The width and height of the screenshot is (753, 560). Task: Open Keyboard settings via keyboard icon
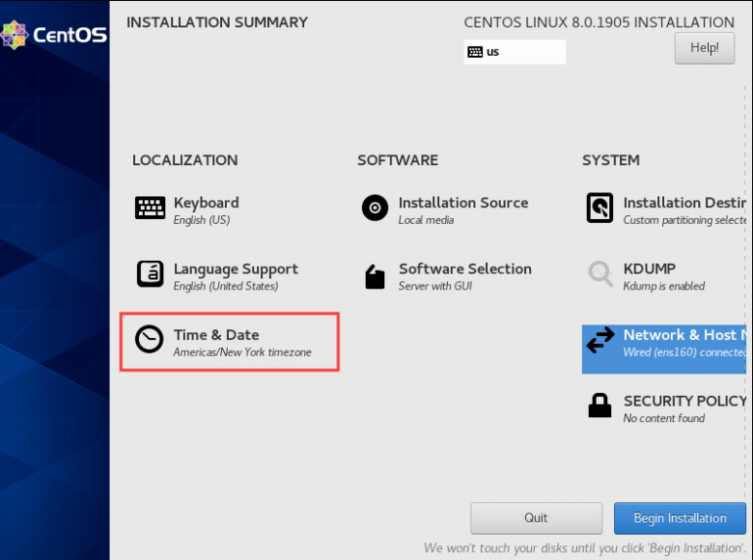coord(150,208)
